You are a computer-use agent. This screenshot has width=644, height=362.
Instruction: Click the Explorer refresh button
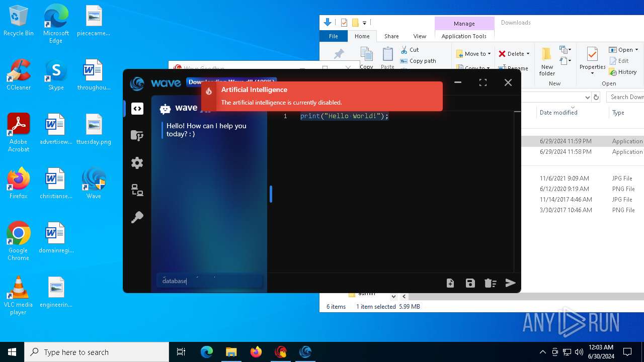pyautogui.click(x=596, y=97)
